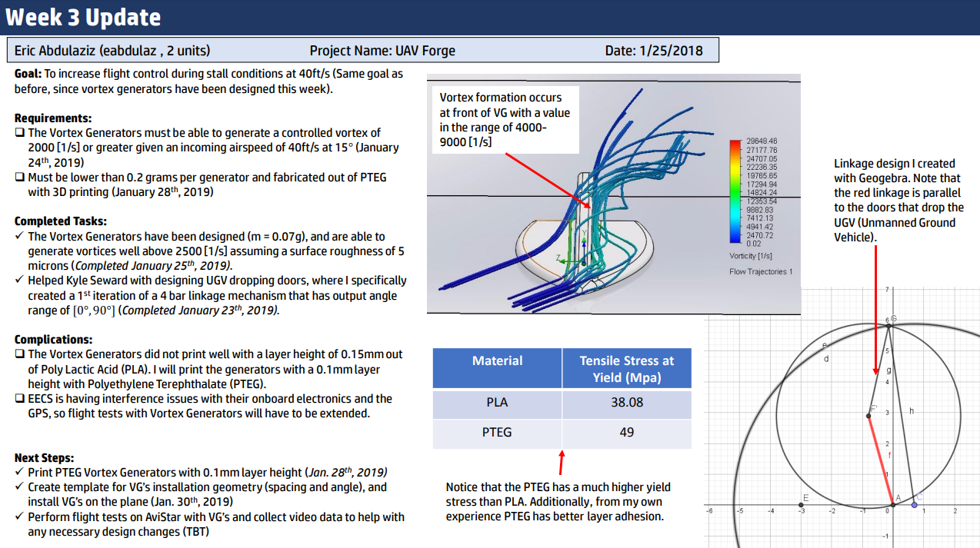The height and width of the screenshot is (548, 980).
Task: Click the "Vortex formation occurs" callout box
Action: pyautogui.click(x=505, y=120)
